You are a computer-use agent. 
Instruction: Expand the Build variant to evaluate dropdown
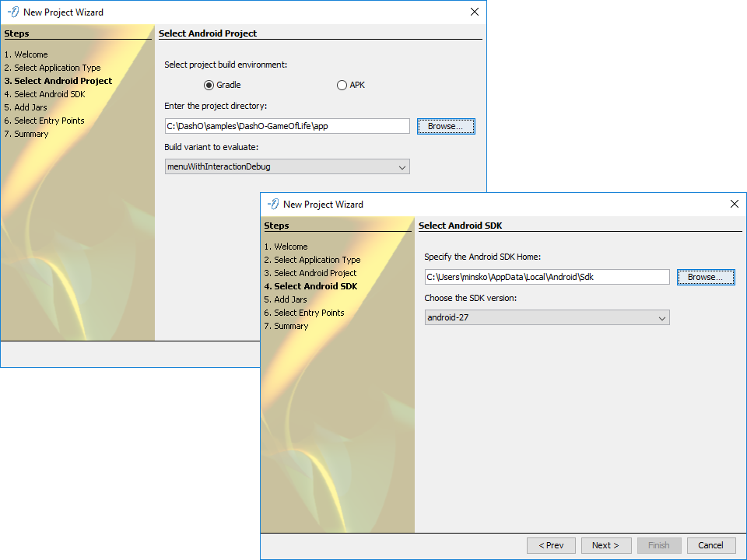[x=287, y=166]
